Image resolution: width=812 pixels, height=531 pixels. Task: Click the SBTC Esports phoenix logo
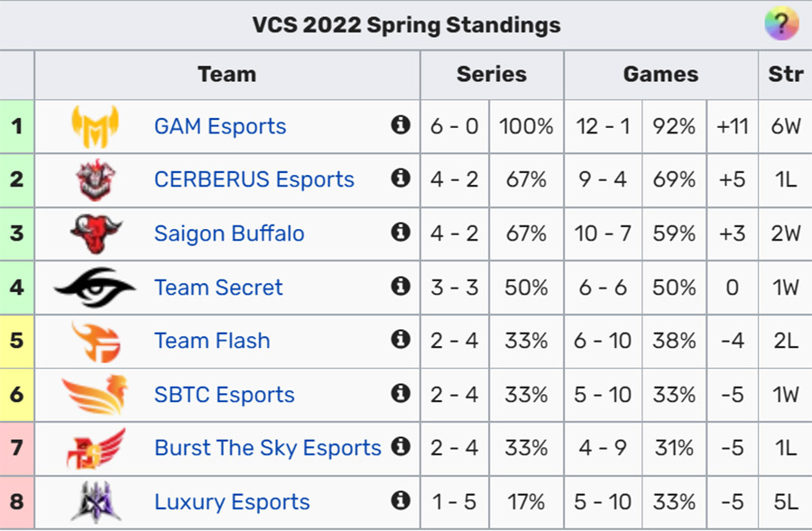[x=95, y=395]
